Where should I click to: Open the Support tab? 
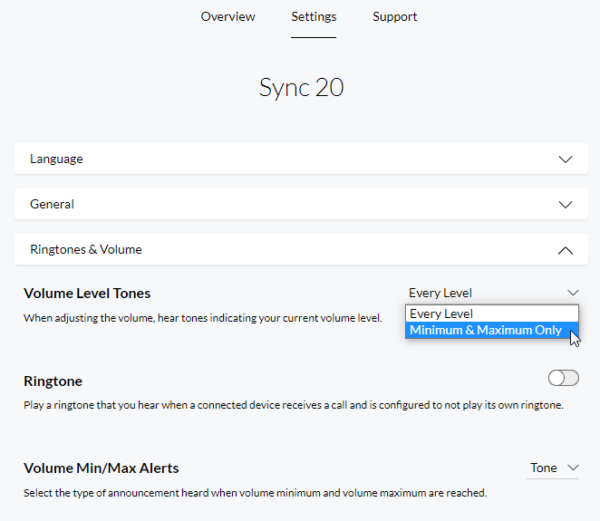pos(395,17)
